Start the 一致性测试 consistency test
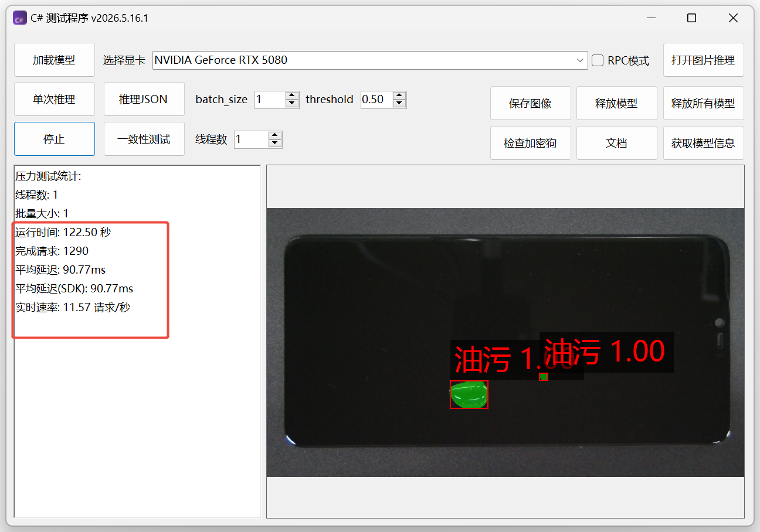 [144, 139]
